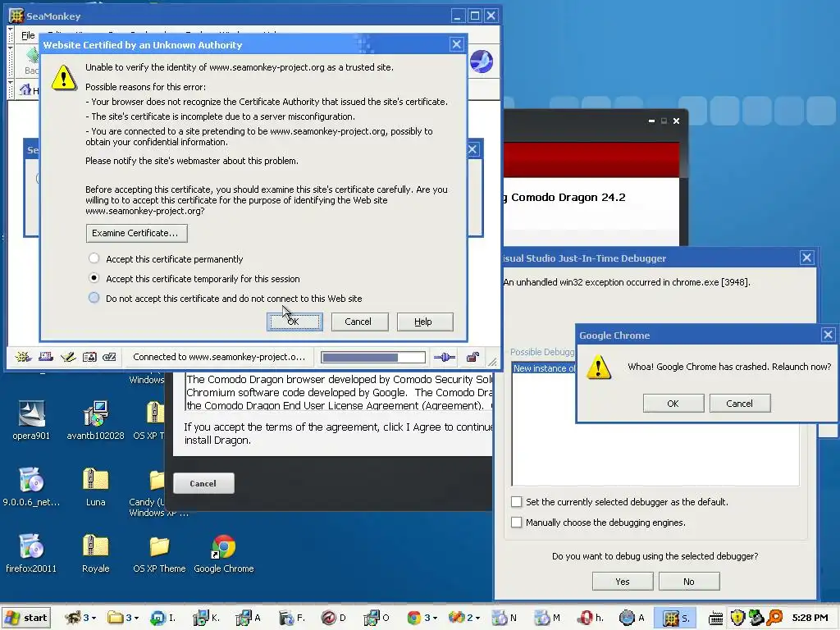Click the Opera taskbar button labeled h.
The image size is (840, 630).
point(591,618)
